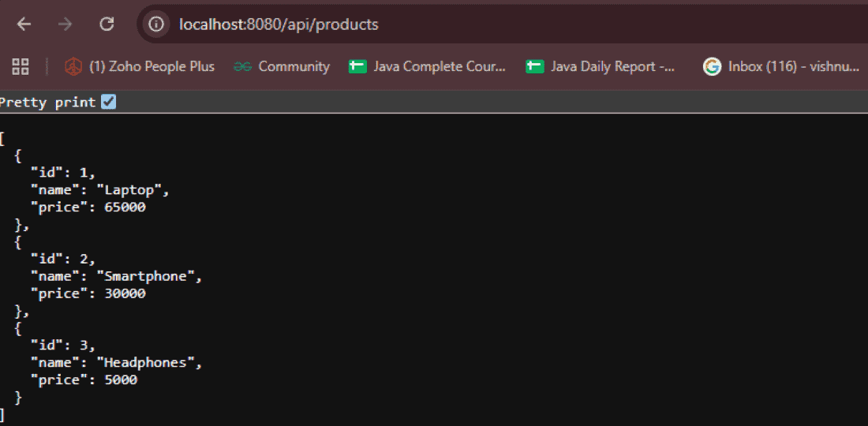
Task: Open the Java Daily Report bookmark
Action: tap(600, 67)
